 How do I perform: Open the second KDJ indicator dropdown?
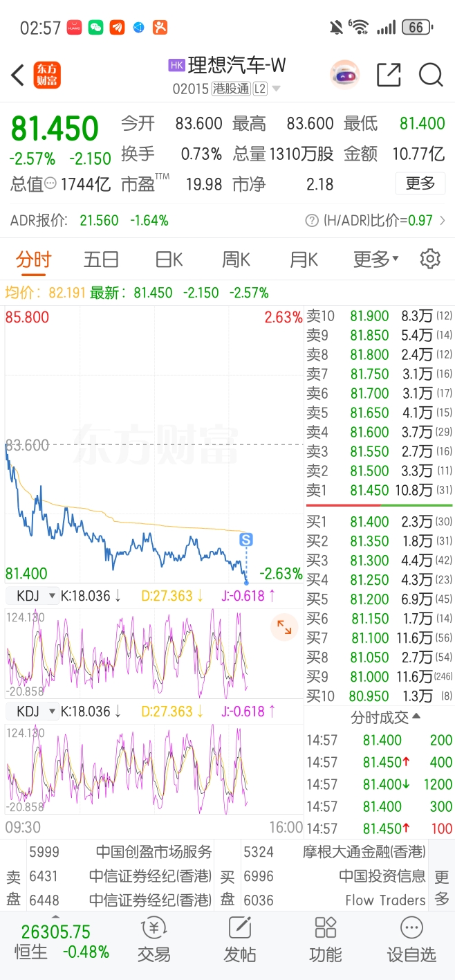(32, 711)
